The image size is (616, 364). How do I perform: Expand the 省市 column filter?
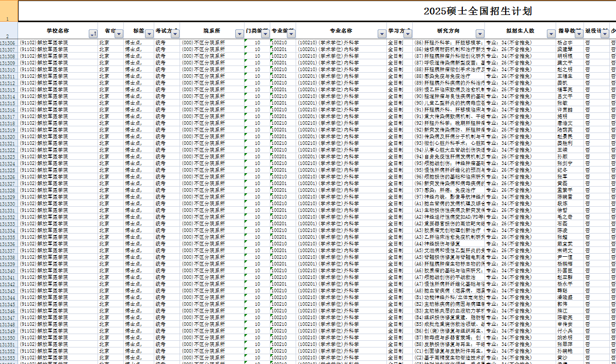119,34
